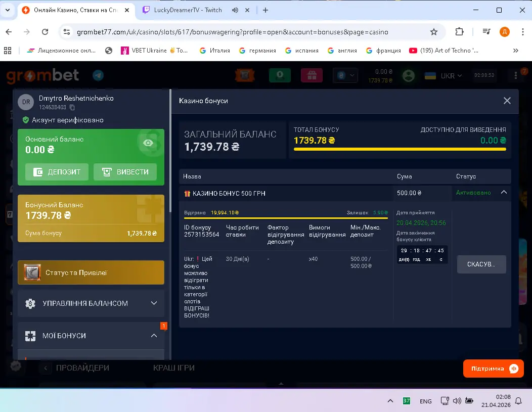532x412 pixels.
Task: Click the green deposit money icon in header
Action: 279,75
